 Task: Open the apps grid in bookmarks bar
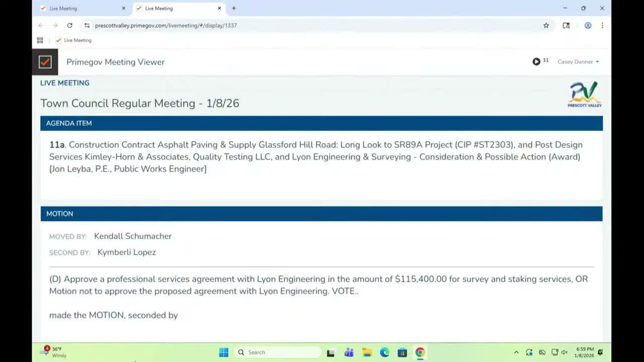point(40,40)
